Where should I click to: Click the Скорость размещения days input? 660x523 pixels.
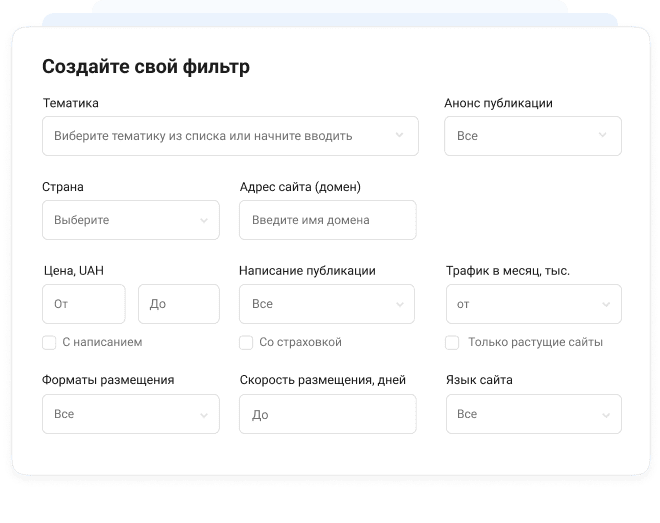tap(327, 414)
